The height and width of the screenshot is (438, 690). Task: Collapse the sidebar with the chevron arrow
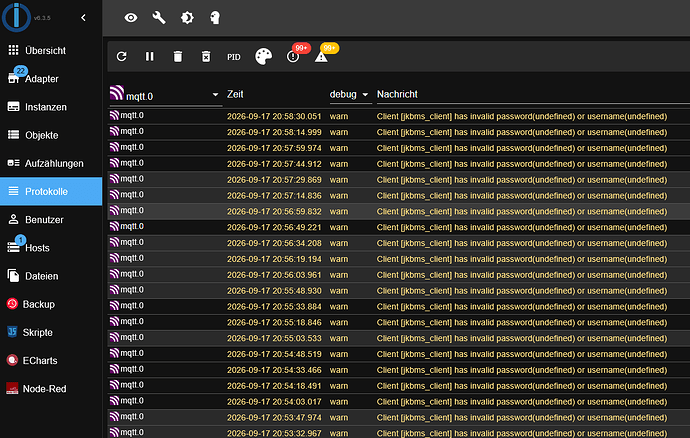point(84,18)
